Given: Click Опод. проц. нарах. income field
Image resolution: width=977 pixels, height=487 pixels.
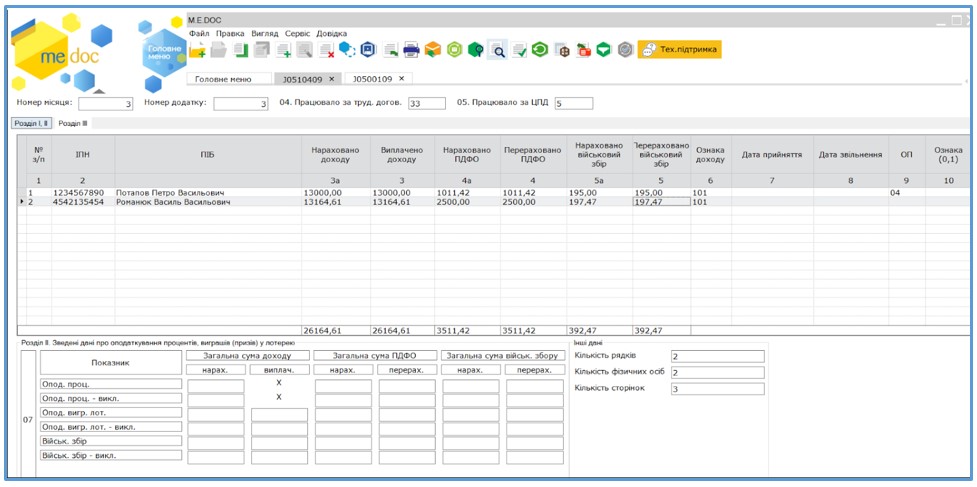Looking at the screenshot, I should pyautogui.click(x=216, y=386).
